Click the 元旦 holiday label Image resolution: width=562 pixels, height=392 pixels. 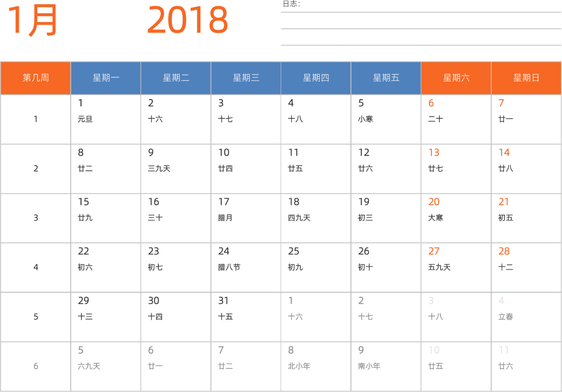(x=85, y=119)
